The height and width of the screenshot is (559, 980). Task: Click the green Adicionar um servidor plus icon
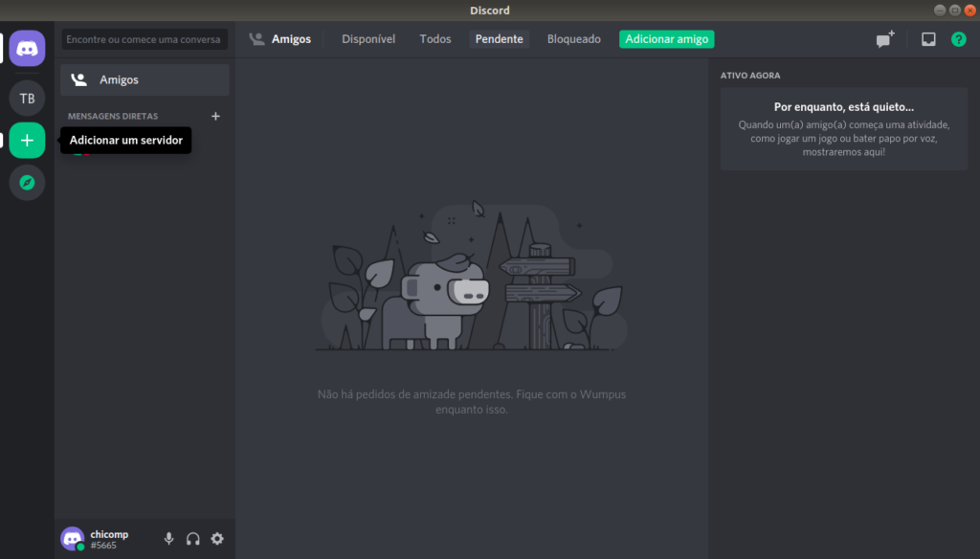(x=27, y=140)
